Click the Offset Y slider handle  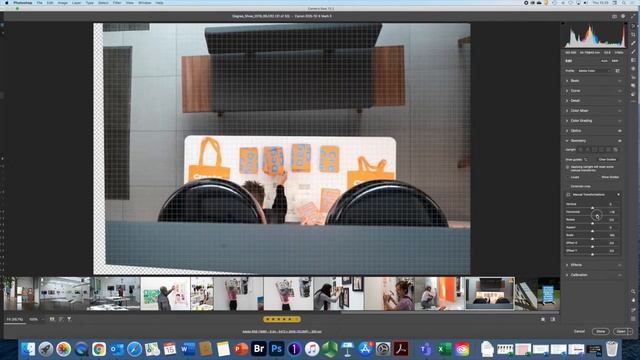coord(593,254)
